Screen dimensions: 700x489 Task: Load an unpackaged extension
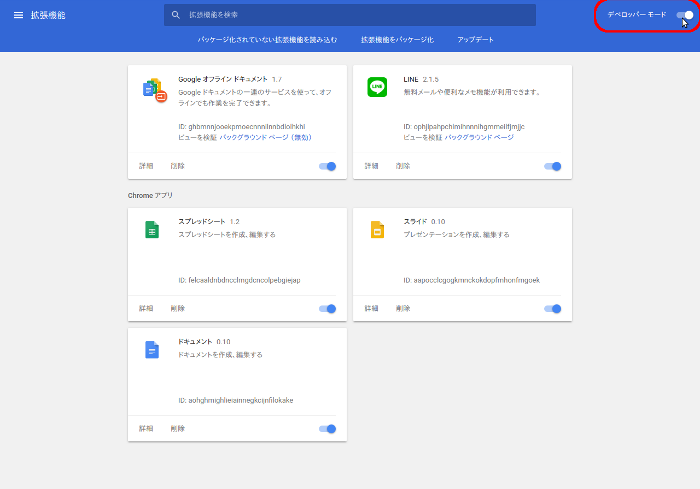click(x=267, y=40)
